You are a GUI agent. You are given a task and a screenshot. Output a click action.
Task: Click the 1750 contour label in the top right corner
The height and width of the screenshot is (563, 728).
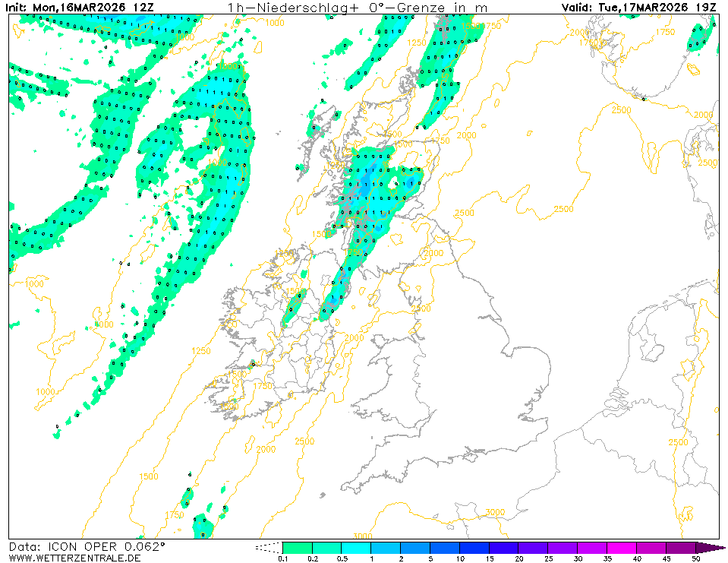tap(665, 31)
